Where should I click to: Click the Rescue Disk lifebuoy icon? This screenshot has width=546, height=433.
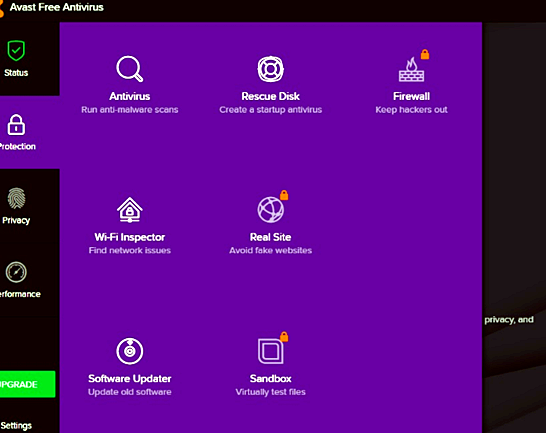click(271, 69)
